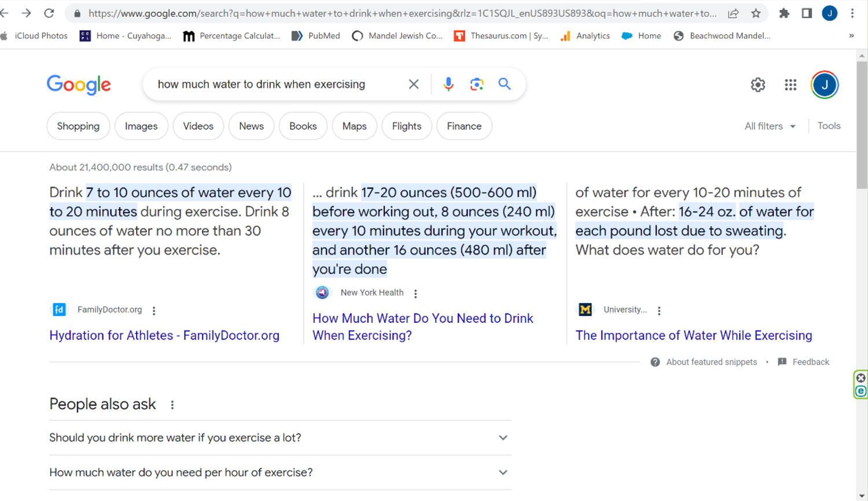This screenshot has height=501, width=868.
Task: Open Hydration for Athletes FamilyDoctor.org link
Action: click(164, 336)
